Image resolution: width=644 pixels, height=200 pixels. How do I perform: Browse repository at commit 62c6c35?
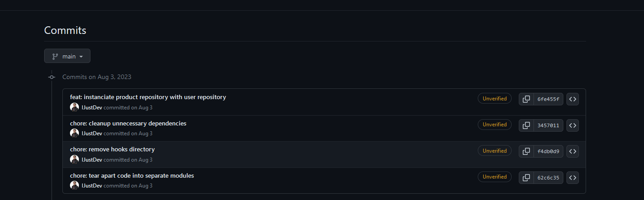coord(573,178)
